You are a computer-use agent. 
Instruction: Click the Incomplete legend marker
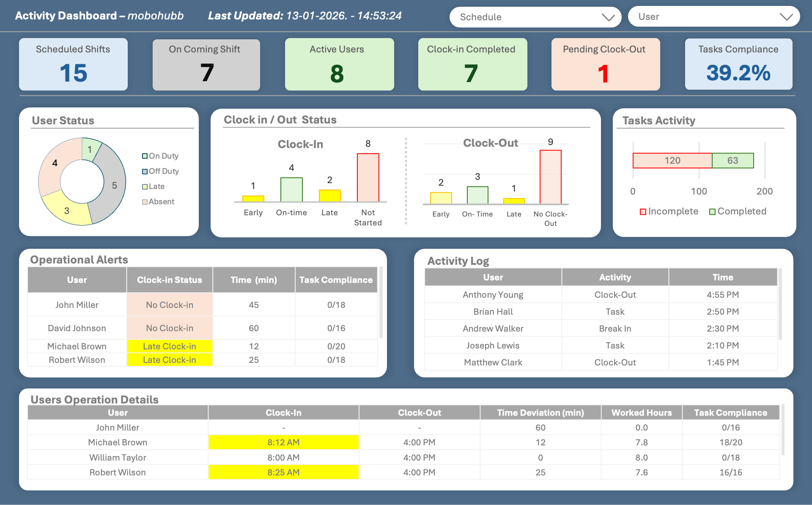click(643, 211)
